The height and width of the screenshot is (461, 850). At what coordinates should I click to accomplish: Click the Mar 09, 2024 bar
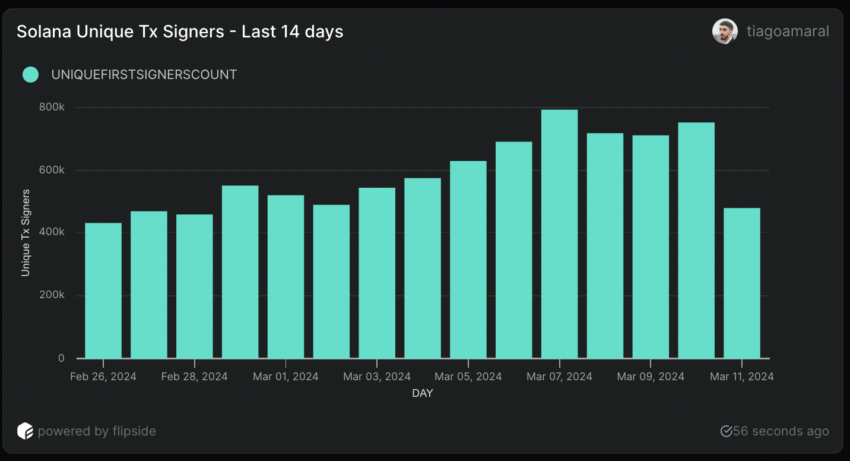(x=651, y=246)
